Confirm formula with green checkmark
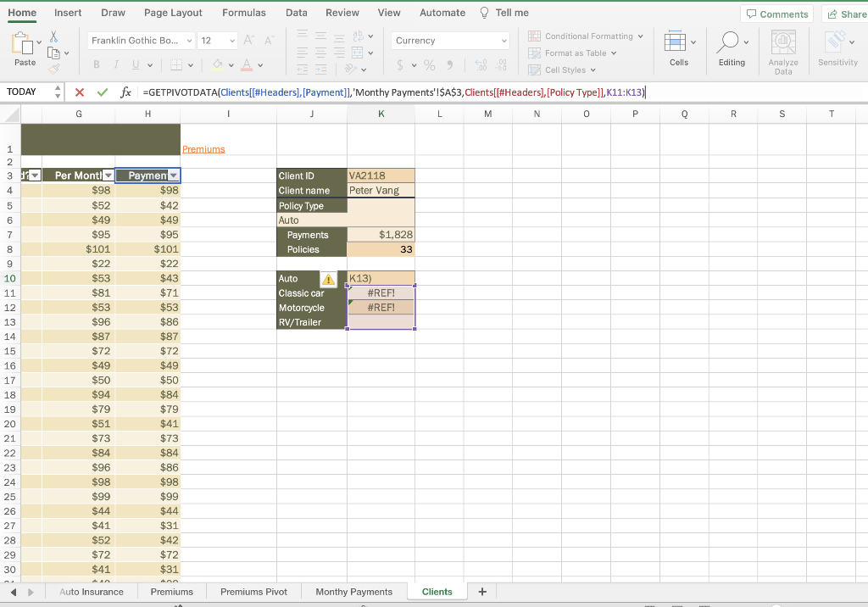The height and width of the screenshot is (607, 868). coord(103,92)
